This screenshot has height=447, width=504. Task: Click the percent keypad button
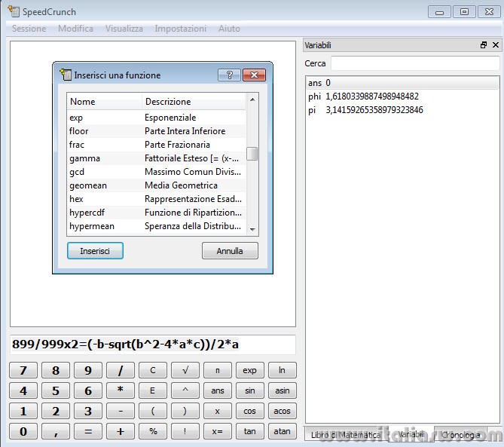coord(153,431)
